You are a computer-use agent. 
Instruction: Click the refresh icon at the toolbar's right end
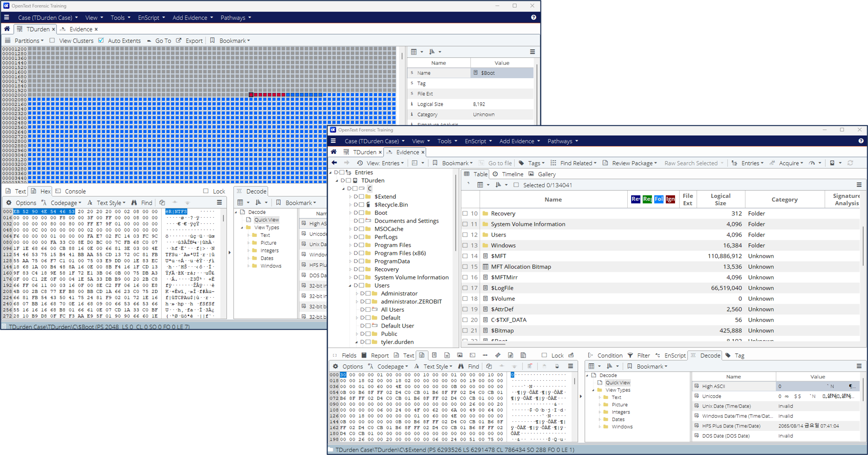coord(850,163)
